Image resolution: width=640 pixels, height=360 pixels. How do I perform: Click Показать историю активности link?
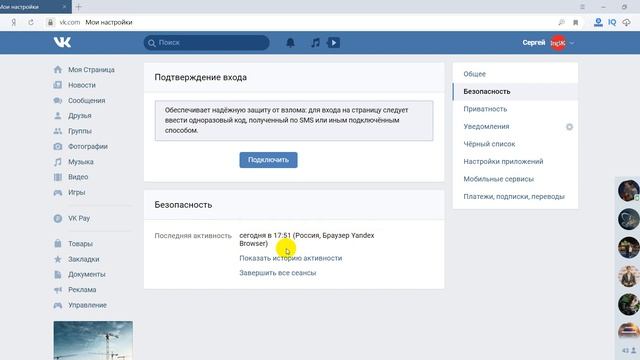[291, 258]
